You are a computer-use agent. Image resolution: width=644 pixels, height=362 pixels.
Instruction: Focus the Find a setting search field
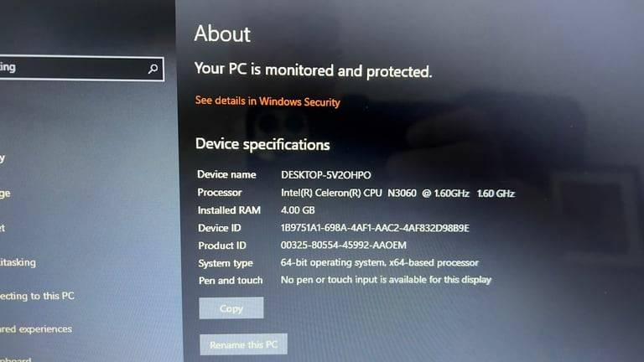81,68
